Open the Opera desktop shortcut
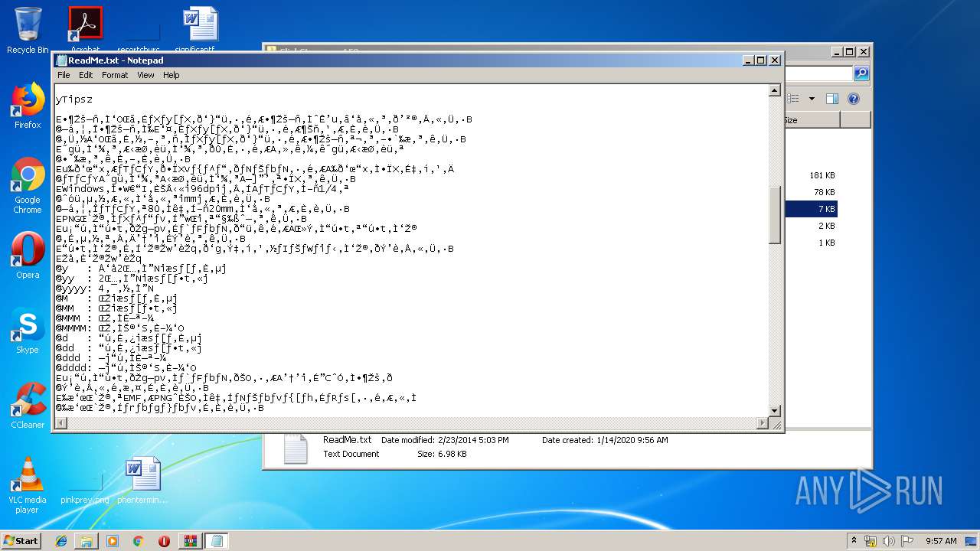 (x=28, y=256)
